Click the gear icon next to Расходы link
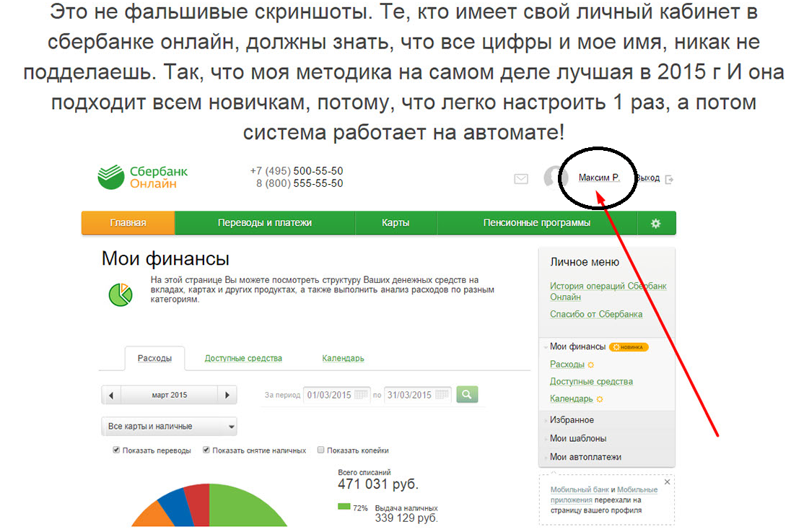Image resolution: width=791 pixels, height=532 pixels. coord(591,365)
